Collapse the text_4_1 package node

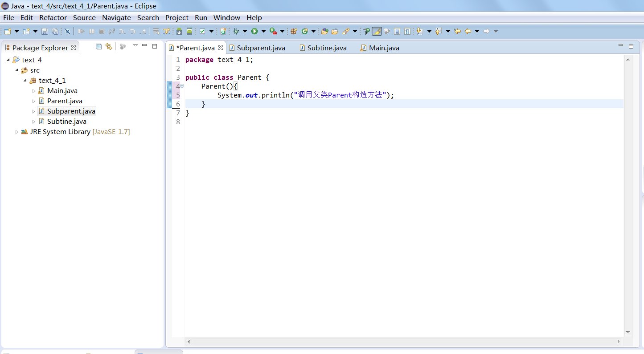[x=25, y=81]
